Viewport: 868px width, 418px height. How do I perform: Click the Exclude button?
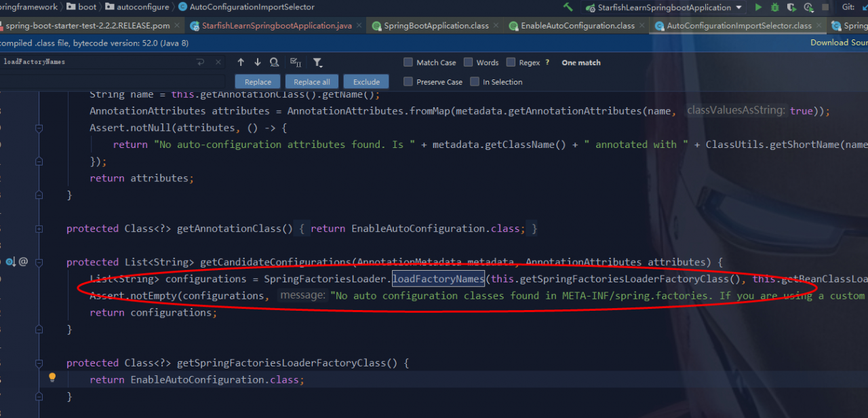point(366,81)
